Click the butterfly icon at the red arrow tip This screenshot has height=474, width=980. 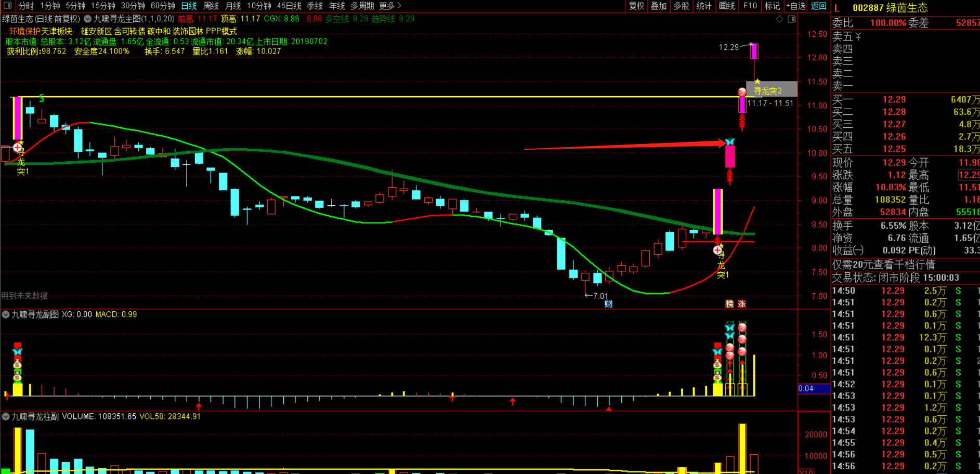[730, 142]
